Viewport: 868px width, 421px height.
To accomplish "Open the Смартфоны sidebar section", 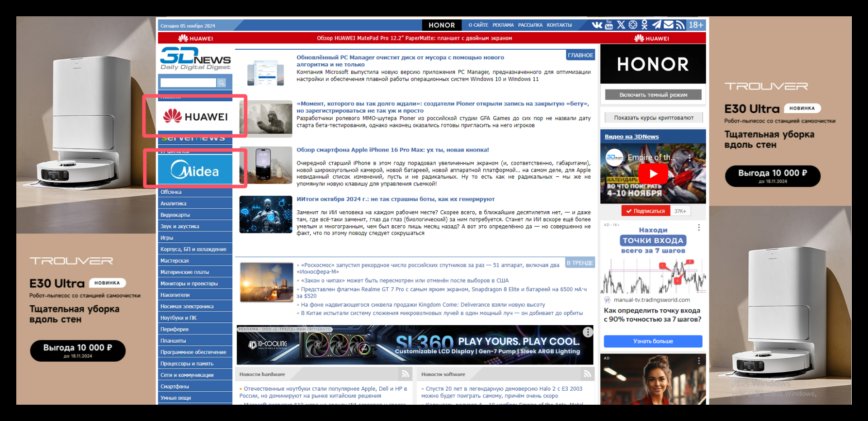I will point(195,387).
